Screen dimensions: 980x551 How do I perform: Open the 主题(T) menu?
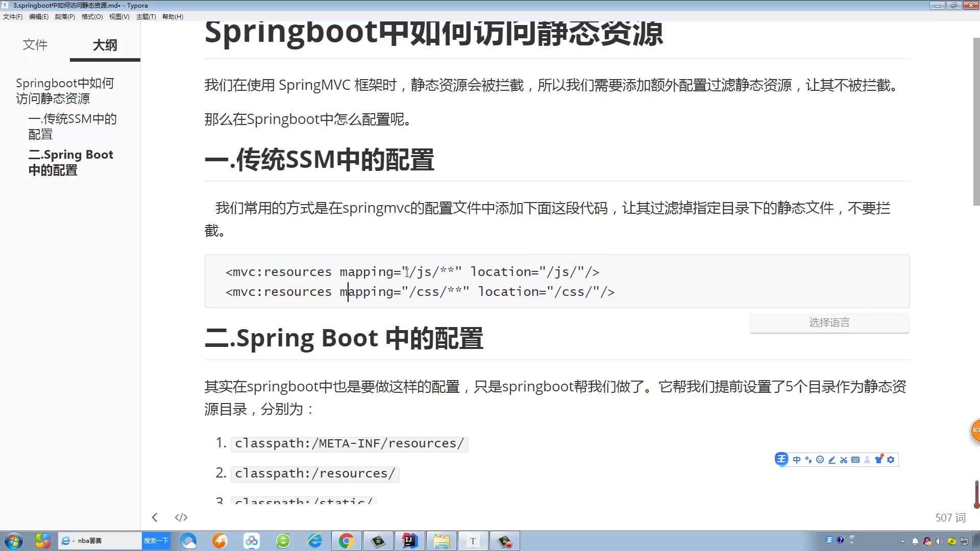[146, 17]
